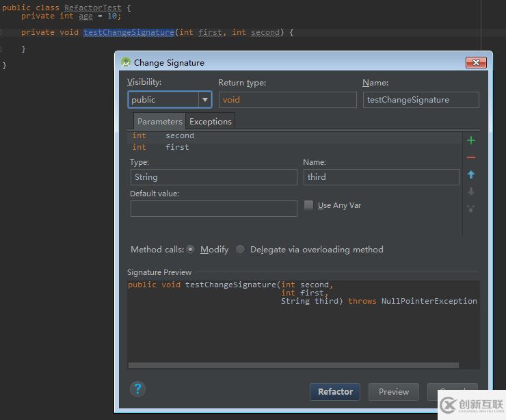Click the Default value input field

point(213,209)
